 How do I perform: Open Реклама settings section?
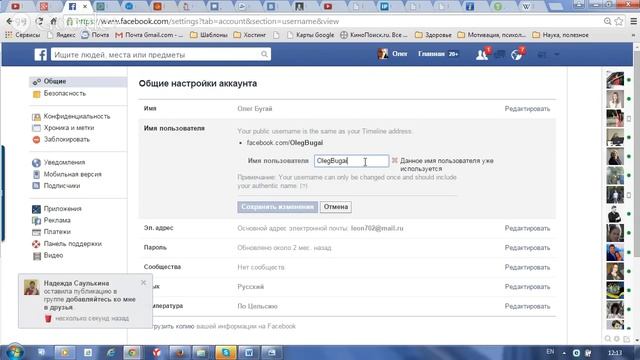coord(57,220)
